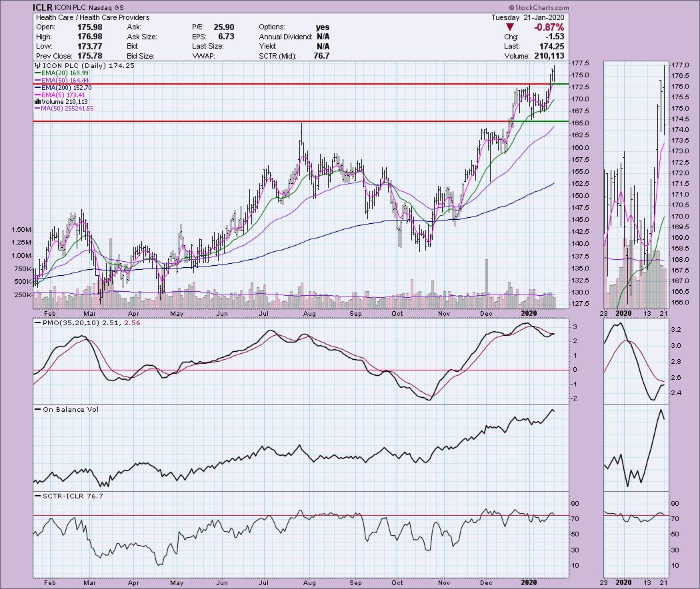Click the 177.5 price axis label
The height and width of the screenshot is (589, 700).
point(581,63)
